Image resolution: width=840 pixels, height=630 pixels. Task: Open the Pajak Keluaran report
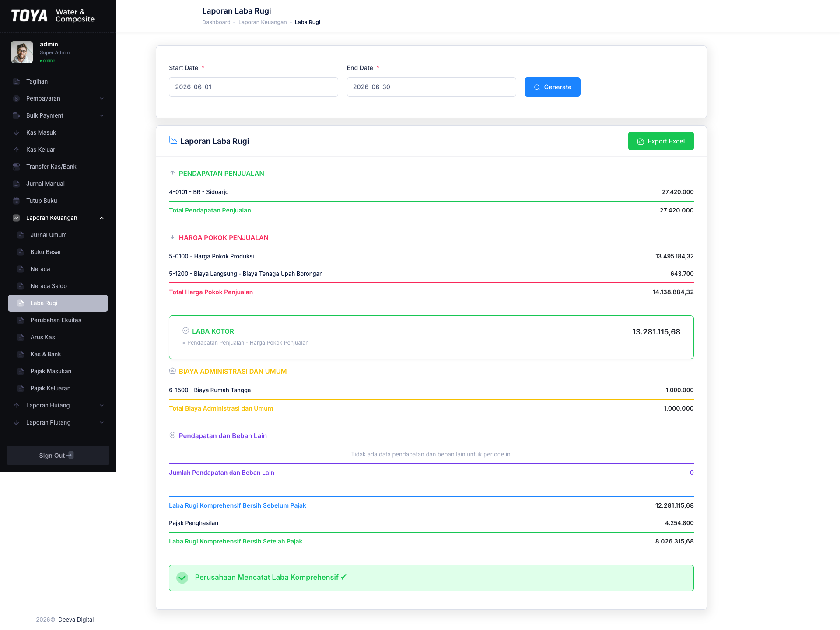(x=58, y=388)
